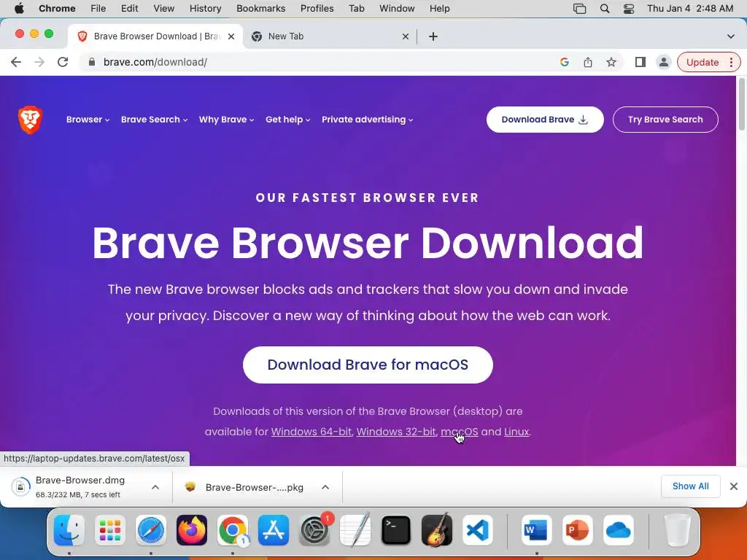Click the Update button in Chrome toolbar
Viewport: 747px width, 560px height.
click(703, 62)
